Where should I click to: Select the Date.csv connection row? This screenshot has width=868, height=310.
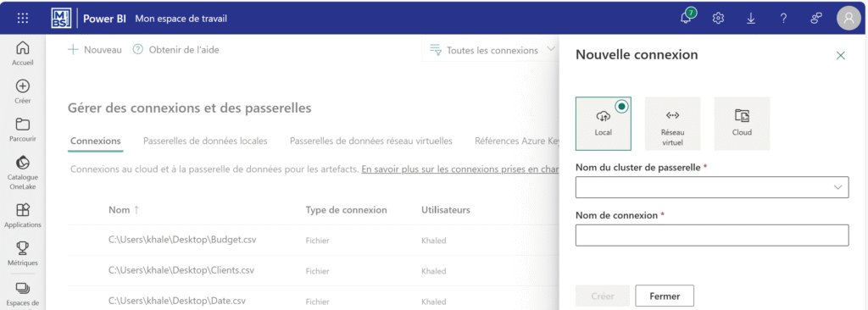tap(314, 299)
